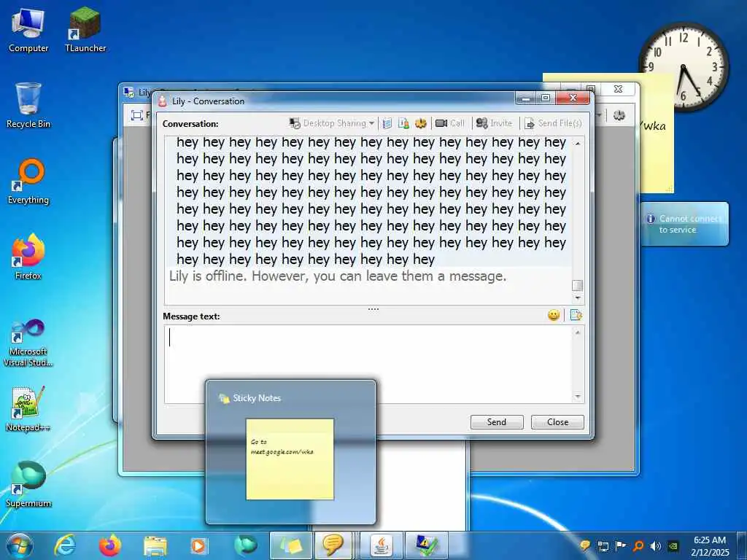Click the message template icon beside smiley
This screenshot has height=560, width=747.
click(576, 315)
